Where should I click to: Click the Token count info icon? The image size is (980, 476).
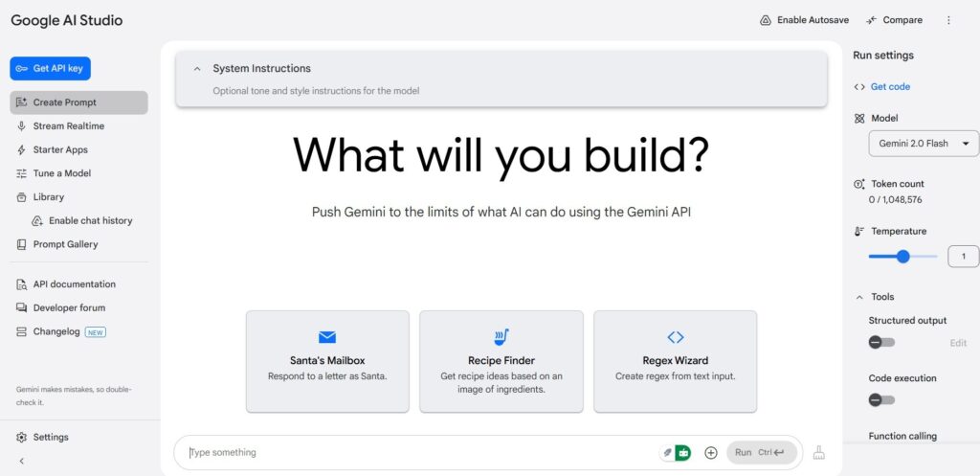(858, 185)
